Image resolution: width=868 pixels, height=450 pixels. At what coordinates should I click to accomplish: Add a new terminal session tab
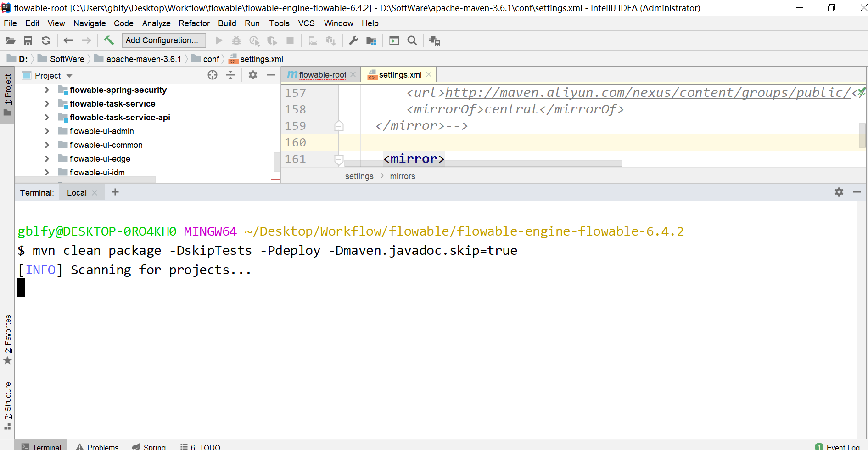pyautogui.click(x=115, y=192)
